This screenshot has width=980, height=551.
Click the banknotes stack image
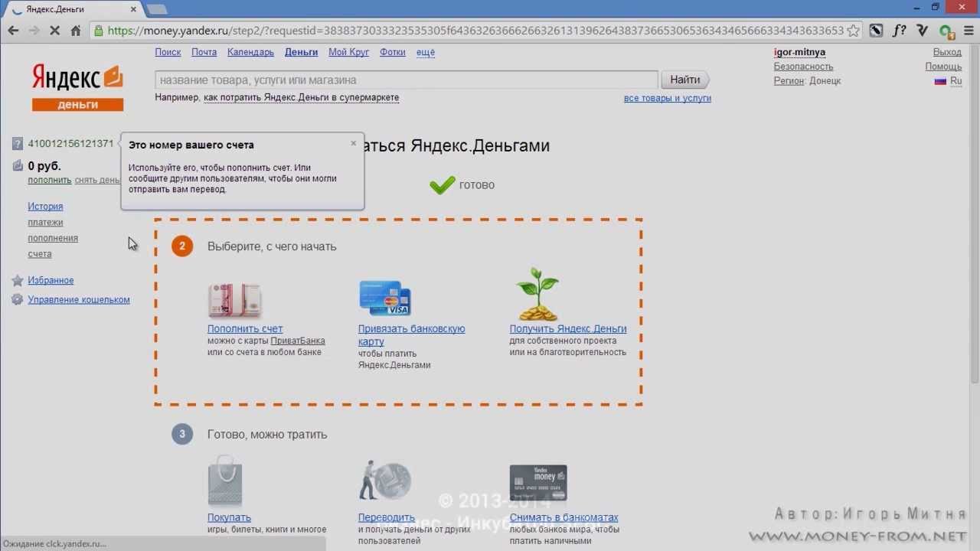pyautogui.click(x=234, y=299)
